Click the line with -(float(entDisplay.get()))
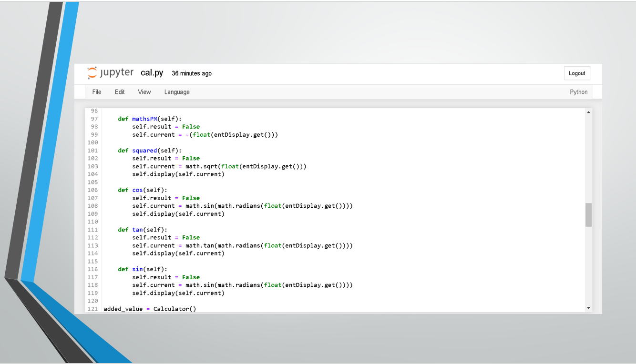 click(x=205, y=135)
